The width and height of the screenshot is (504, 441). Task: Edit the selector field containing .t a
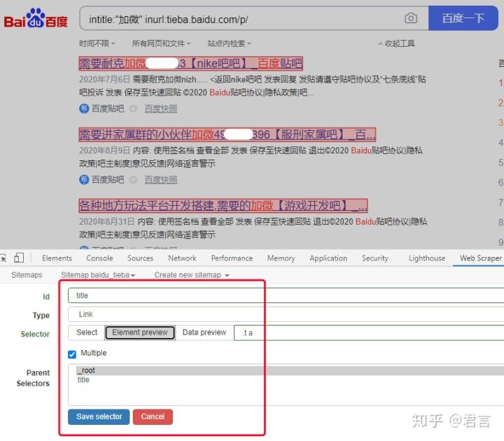(x=369, y=332)
